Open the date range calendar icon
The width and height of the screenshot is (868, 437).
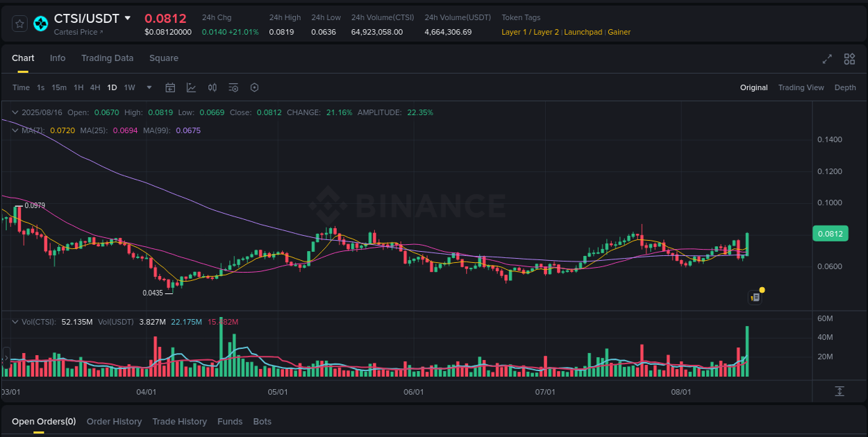coord(170,87)
